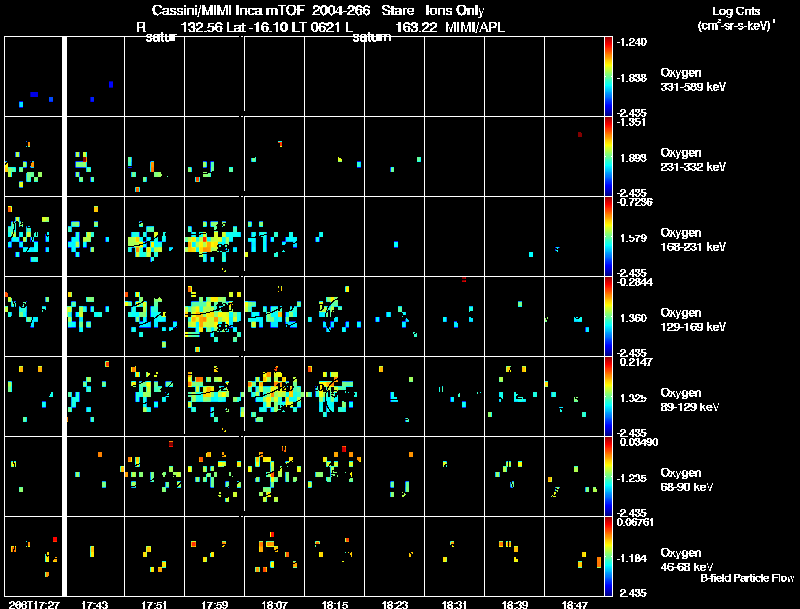
Task: Open the 46-68 keV panel at 18:47
Action: (x=574, y=557)
